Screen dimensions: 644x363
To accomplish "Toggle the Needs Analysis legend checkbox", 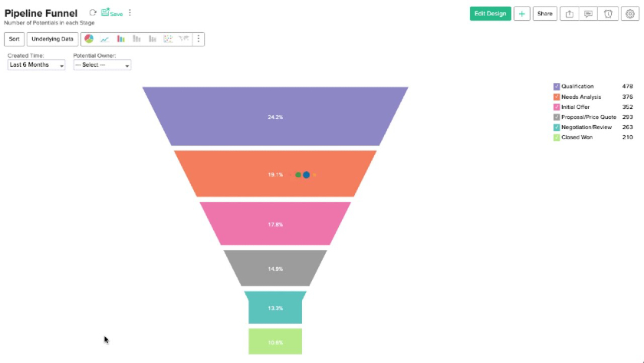I will (x=557, y=97).
